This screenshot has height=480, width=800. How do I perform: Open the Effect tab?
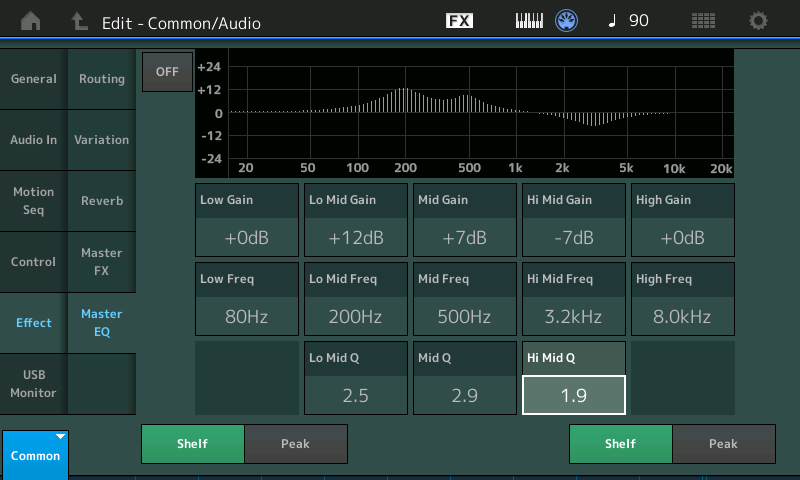(x=34, y=323)
